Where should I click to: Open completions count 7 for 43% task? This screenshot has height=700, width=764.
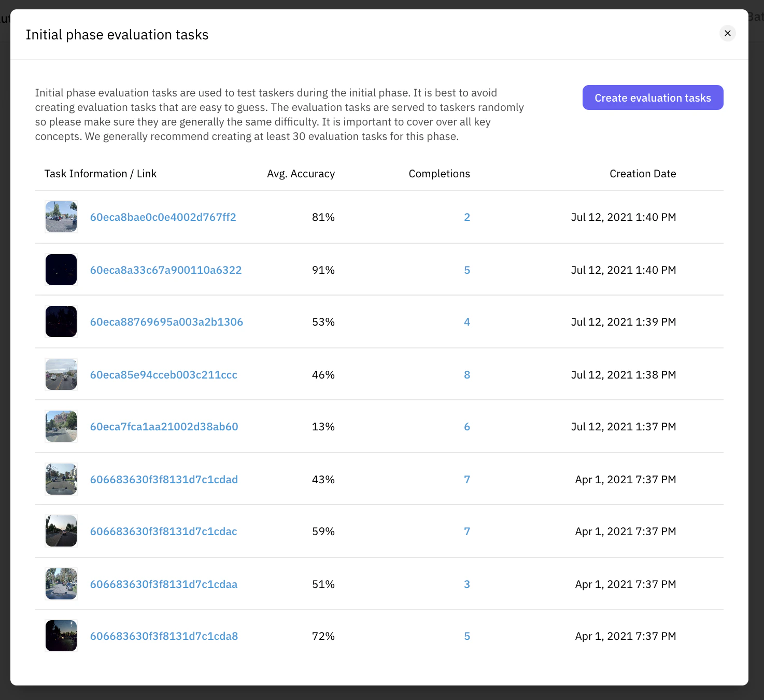[467, 480]
